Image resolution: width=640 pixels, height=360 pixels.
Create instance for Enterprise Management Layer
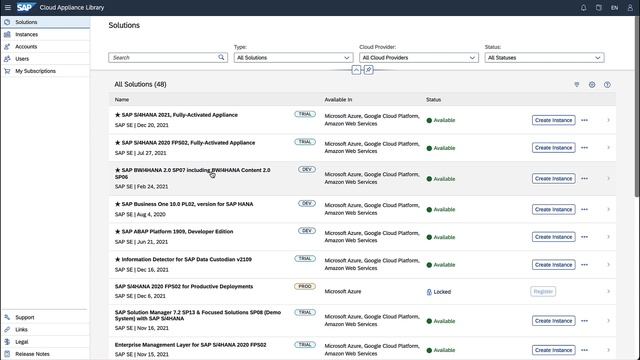coord(553,350)
